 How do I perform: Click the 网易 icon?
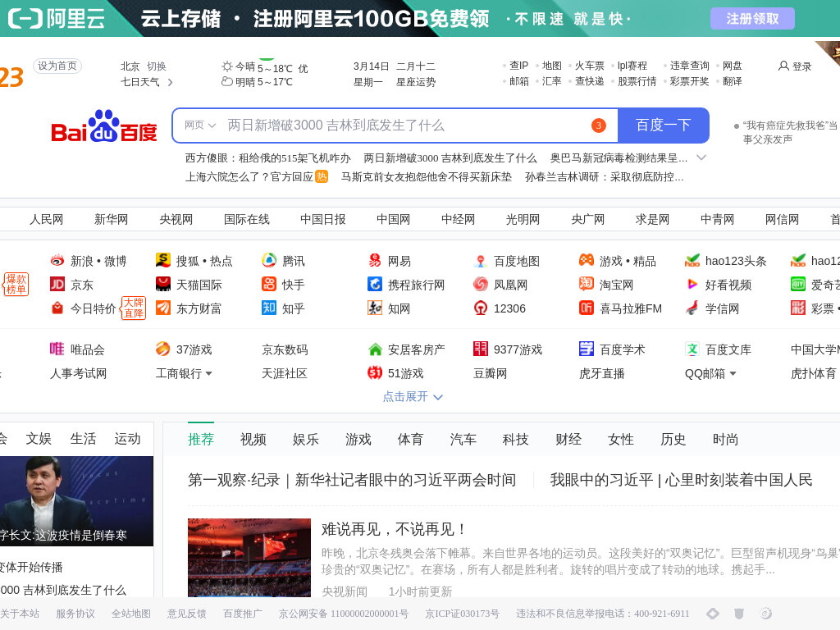coord(374,260)
